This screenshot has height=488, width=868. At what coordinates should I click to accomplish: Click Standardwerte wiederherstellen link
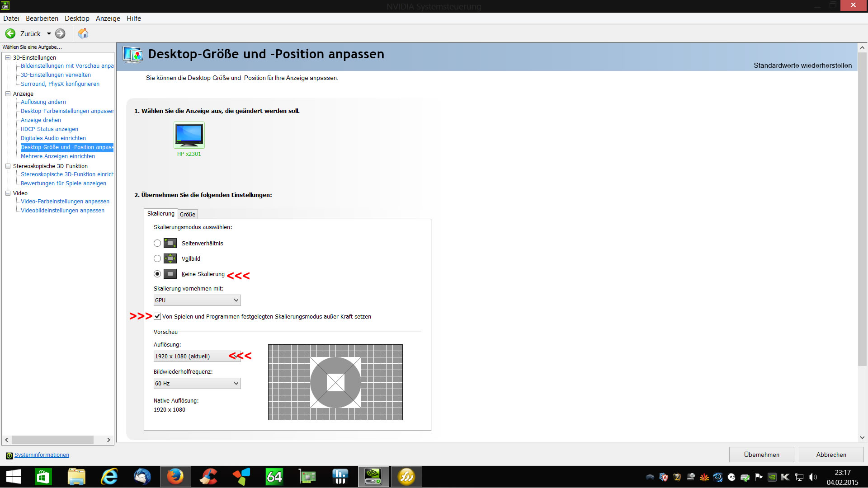point(802,66)
